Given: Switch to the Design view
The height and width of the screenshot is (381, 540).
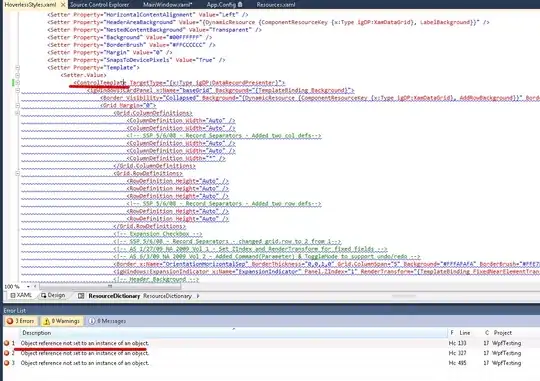Looking at the screenshot, I should click(x=53, y=296).
